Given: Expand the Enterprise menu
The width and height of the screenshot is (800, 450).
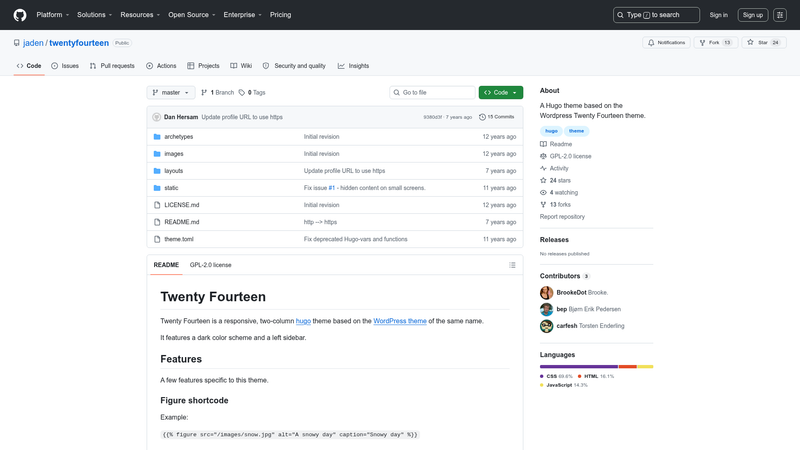Looking at the screenshot, I should [242, 15].
